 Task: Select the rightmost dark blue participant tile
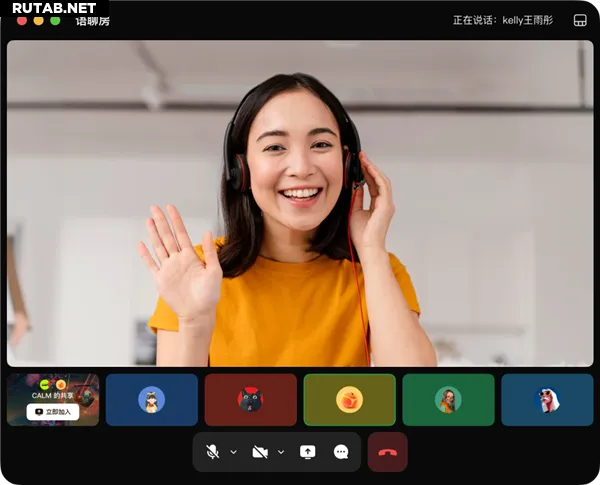click(546, 400)
